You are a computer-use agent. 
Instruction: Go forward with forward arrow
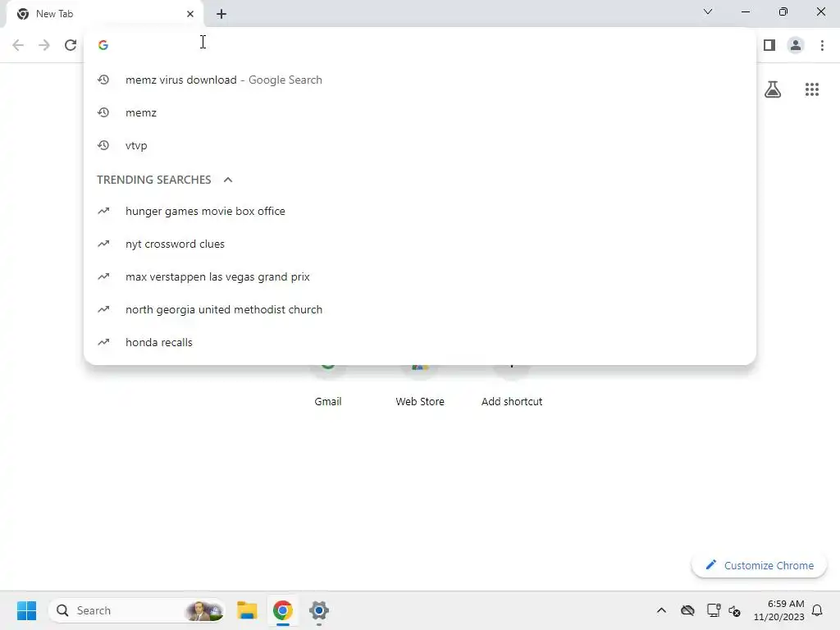point(44,45)
